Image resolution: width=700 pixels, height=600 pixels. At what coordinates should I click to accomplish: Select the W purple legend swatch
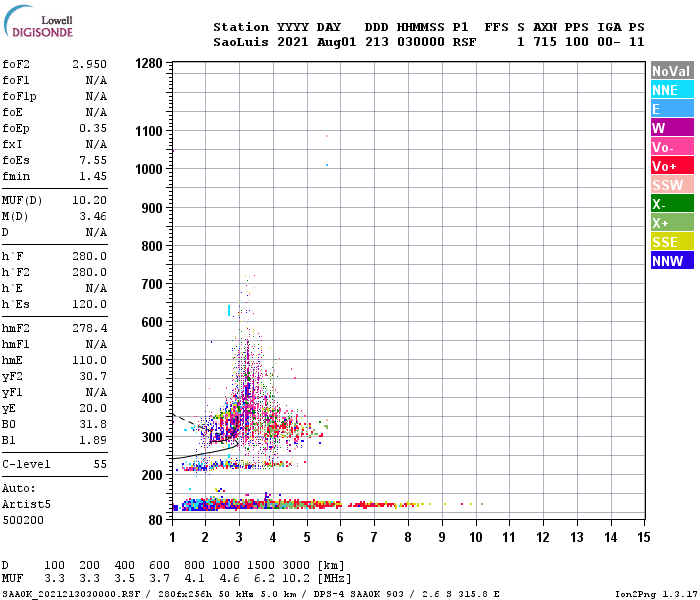pos(672,128)
